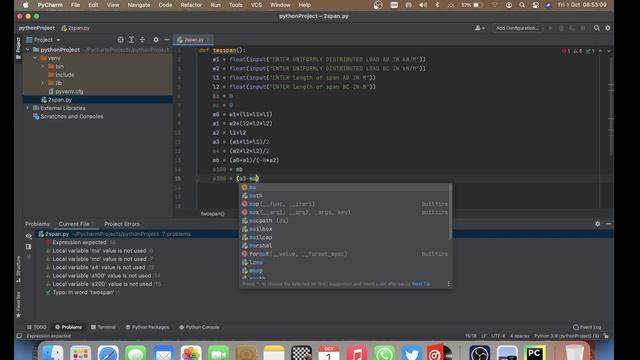Open Messages from the Dock
The width and height of the screenshot is (640, 360).
click(136, 353)
